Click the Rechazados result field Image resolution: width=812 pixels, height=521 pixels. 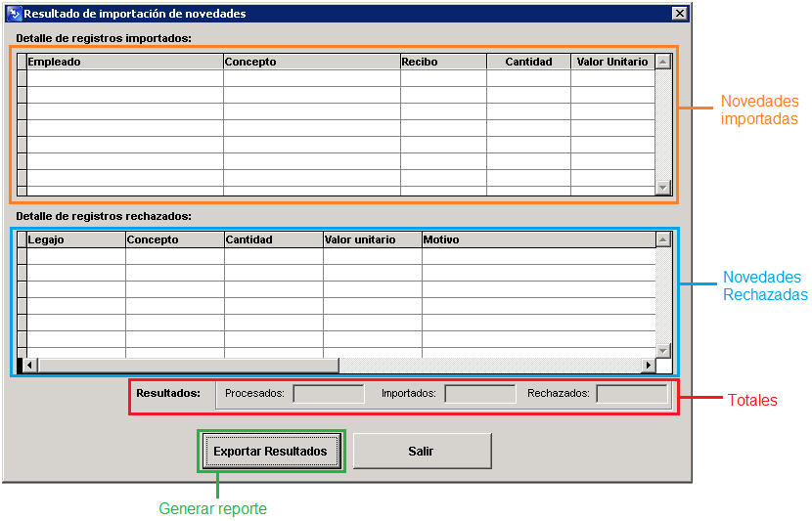pos(632,394)
